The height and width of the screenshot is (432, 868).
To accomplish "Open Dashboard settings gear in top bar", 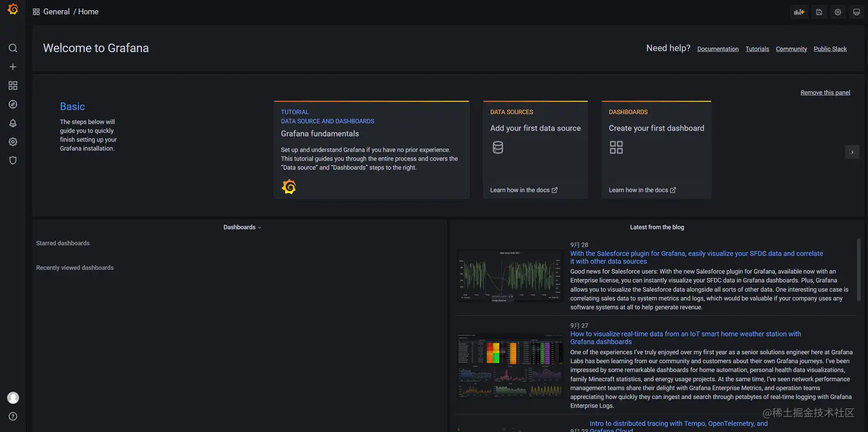I will [x=838, y=12].
